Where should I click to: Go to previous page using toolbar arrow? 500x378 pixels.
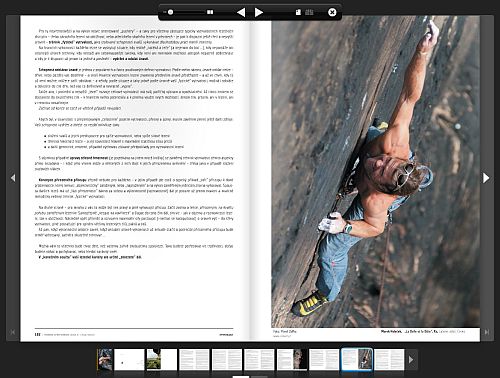point(241,12)
